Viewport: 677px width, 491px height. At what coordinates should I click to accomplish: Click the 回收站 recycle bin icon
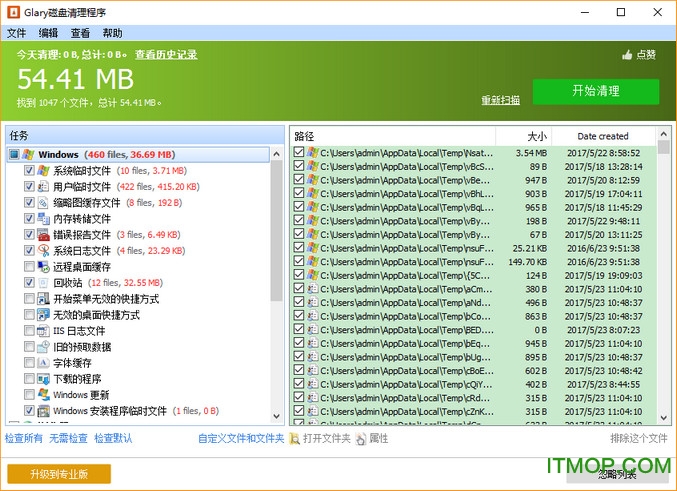click(43, 283)
